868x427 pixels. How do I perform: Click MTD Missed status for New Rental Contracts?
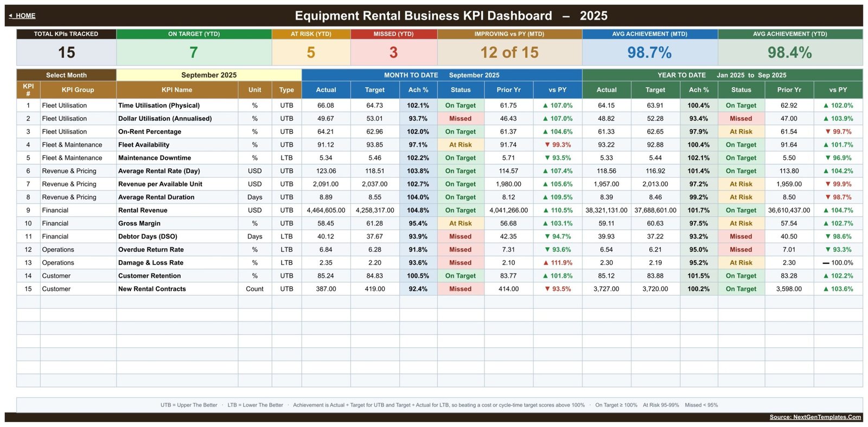(x=461, y=289)
